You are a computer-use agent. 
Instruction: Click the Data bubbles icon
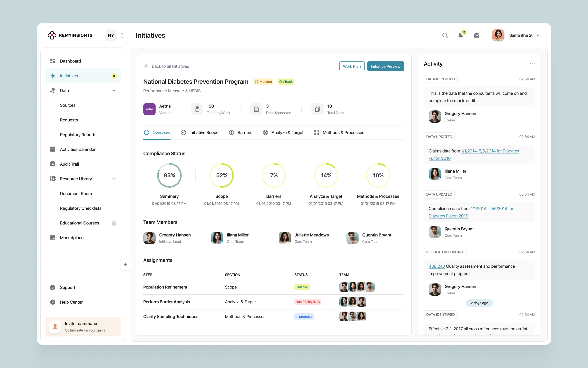point(52,91)
